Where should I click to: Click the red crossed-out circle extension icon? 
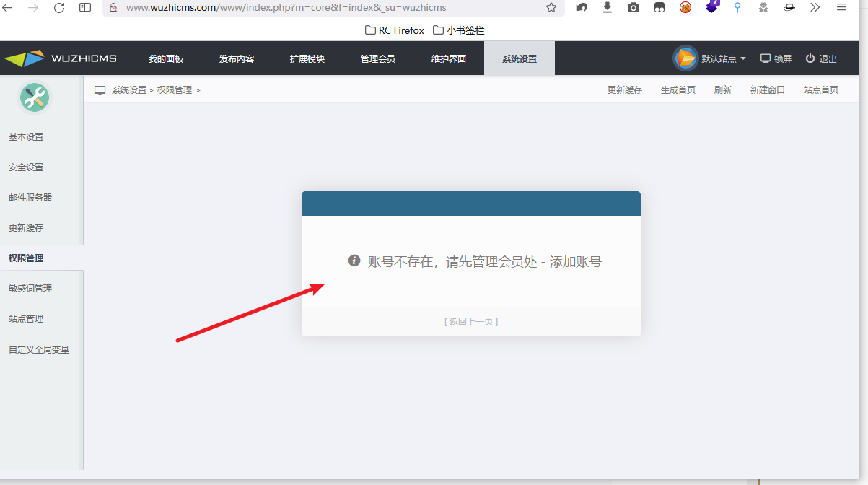point(685,7)
